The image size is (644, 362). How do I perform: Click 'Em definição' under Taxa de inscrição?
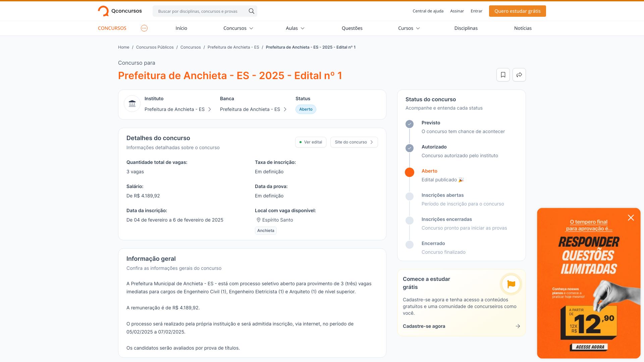[x=269, y=172]
